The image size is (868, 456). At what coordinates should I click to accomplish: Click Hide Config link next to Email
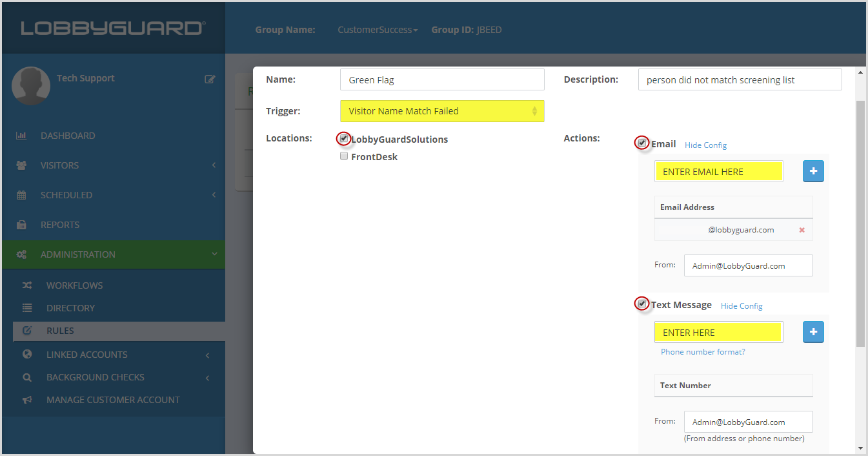(705, 145)
